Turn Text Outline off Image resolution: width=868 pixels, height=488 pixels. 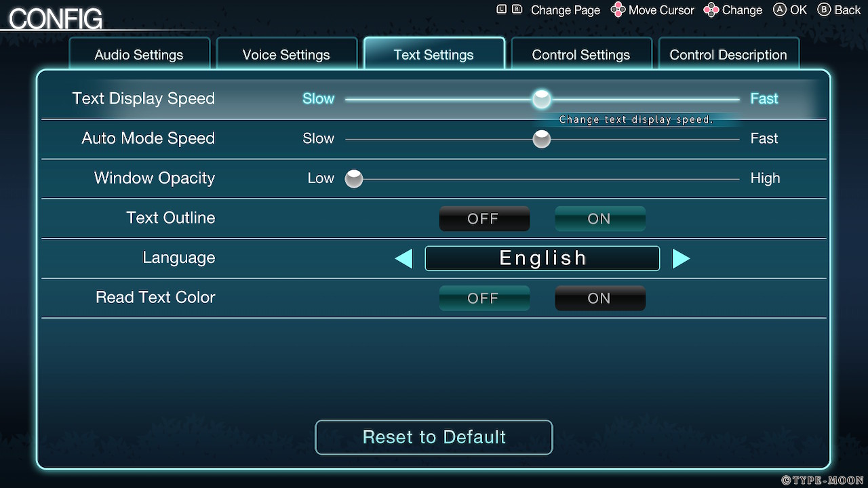coord(484,219)
